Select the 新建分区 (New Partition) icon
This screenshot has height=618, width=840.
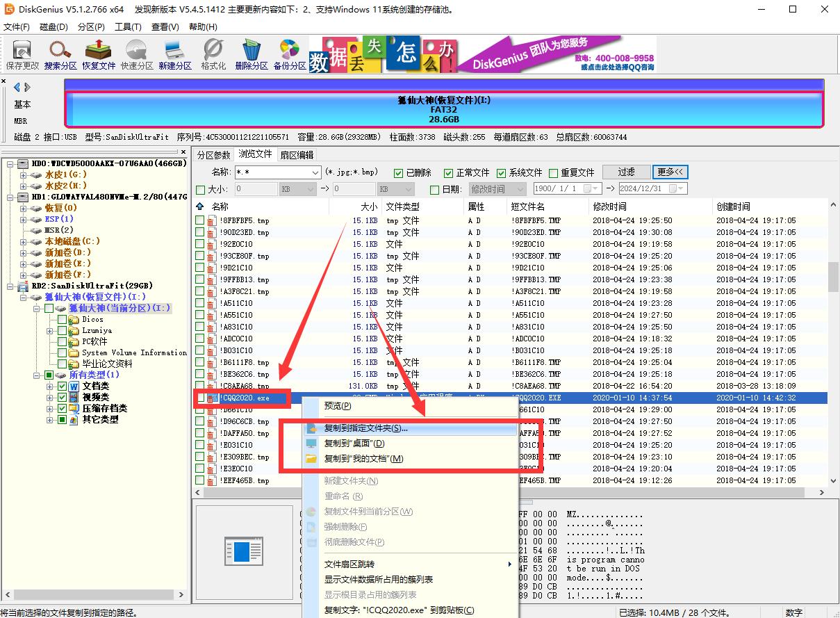[174, 54]
